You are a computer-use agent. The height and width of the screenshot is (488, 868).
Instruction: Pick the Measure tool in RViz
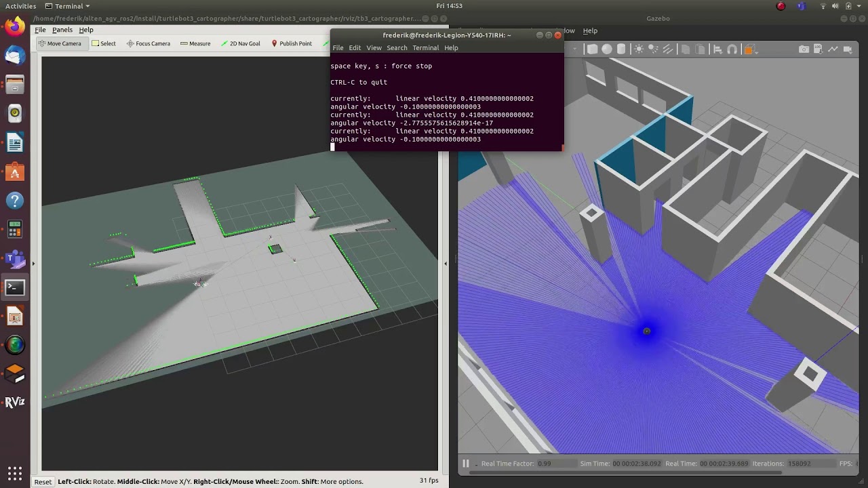[x=195, y=43]
